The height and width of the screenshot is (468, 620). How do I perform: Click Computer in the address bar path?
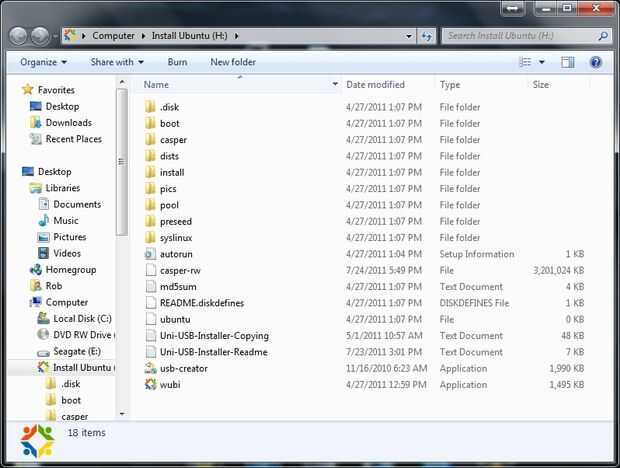(113, 36)
